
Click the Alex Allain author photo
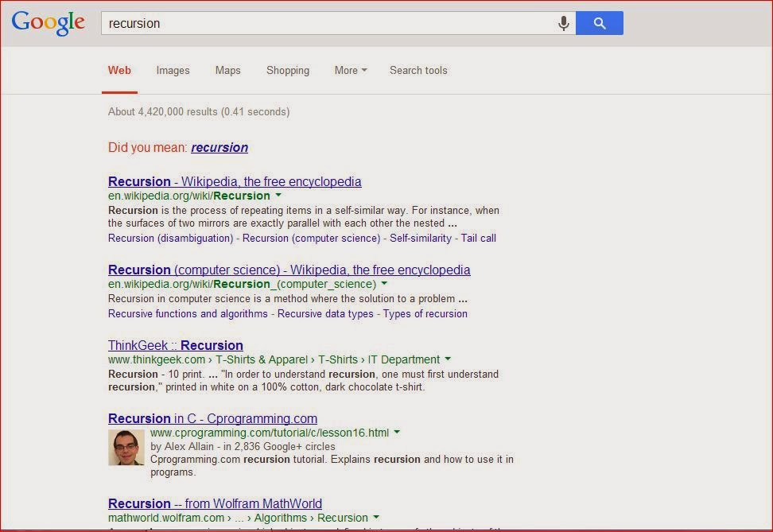(126, 447)
